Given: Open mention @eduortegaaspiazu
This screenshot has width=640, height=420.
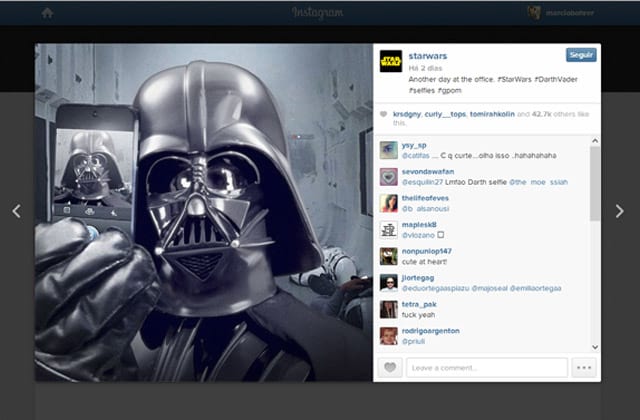Looking at the screenshot, I should tap(436, 288).
